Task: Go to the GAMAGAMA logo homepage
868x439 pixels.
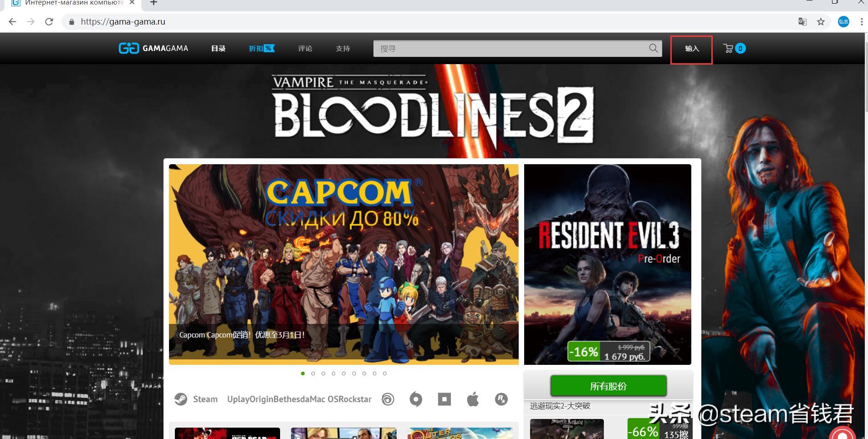Action: coord(153,48)
